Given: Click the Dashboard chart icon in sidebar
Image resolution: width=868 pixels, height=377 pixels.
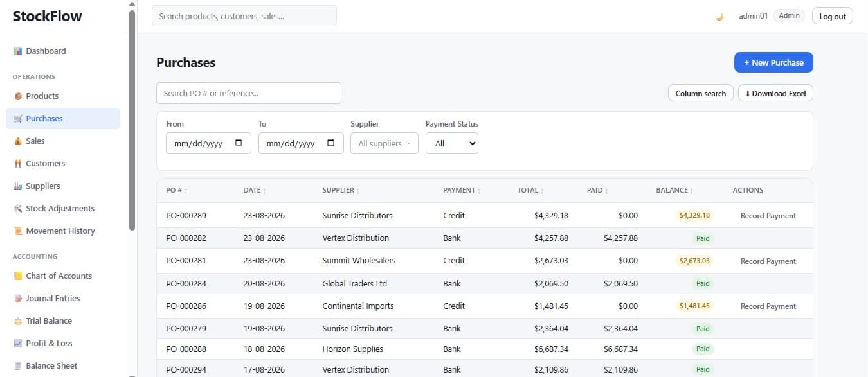Looking at the screenshot, I should point(18,51).
